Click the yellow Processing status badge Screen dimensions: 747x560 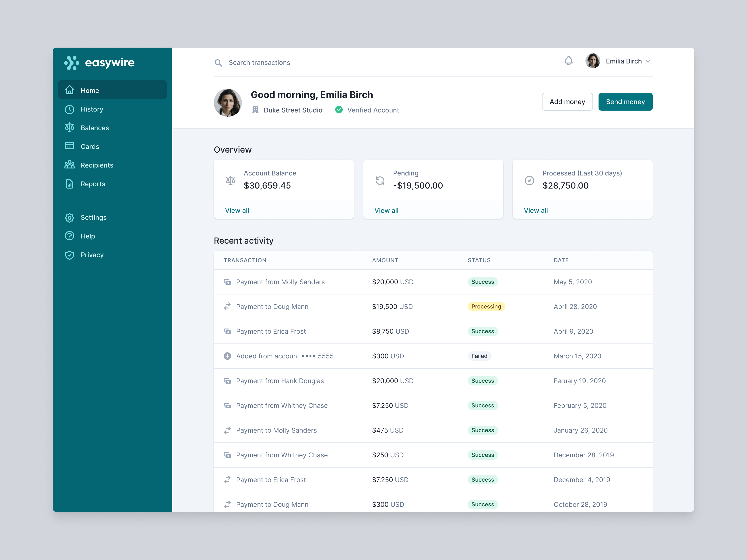pos(486,307)
